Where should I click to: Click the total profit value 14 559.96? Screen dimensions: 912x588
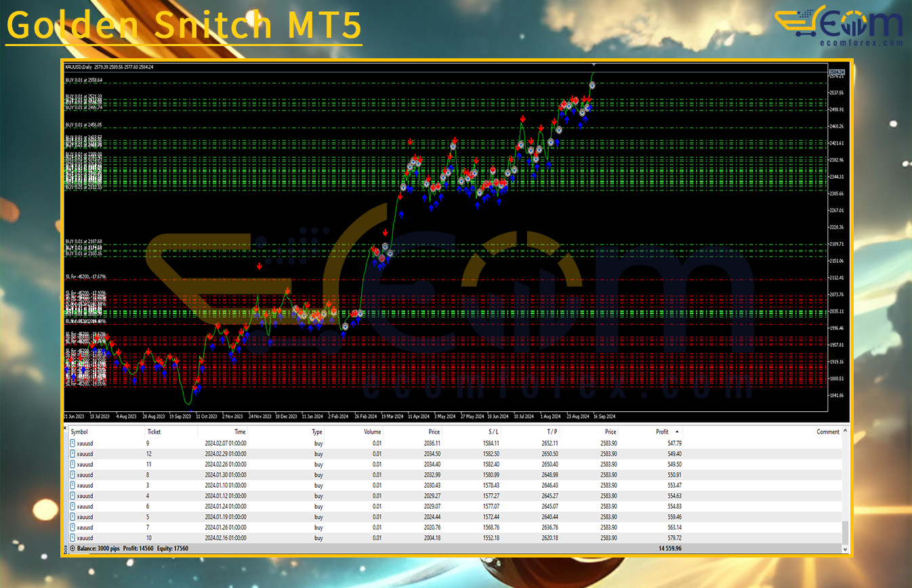[670, 548]
